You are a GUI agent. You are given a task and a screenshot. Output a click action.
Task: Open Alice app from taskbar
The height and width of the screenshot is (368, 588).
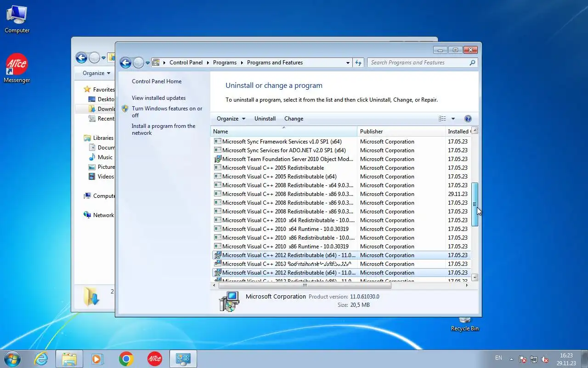click(154, 359)
